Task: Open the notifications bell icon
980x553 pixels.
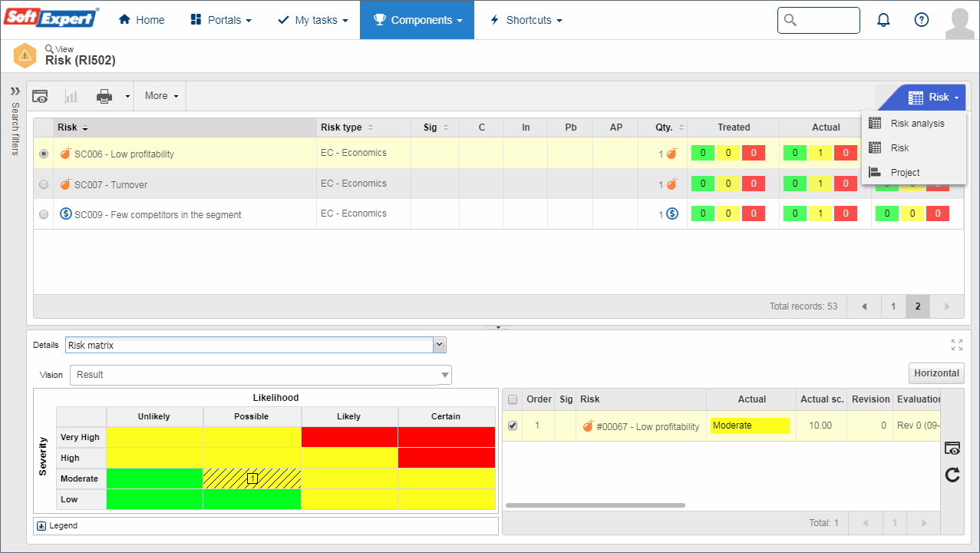Action: [x=883, y=20]
